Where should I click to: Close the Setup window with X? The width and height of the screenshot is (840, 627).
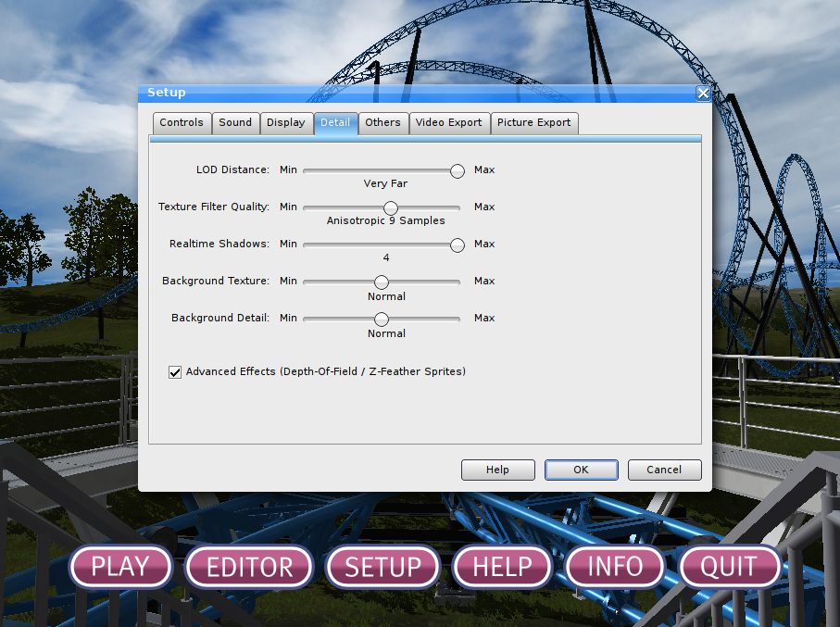(703, 93)
